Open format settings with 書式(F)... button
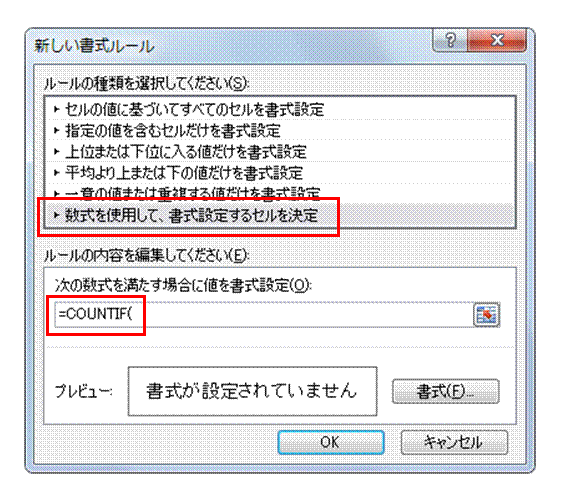Image resolution: width=567 pixels, height=503 pixels. (446, 391)
